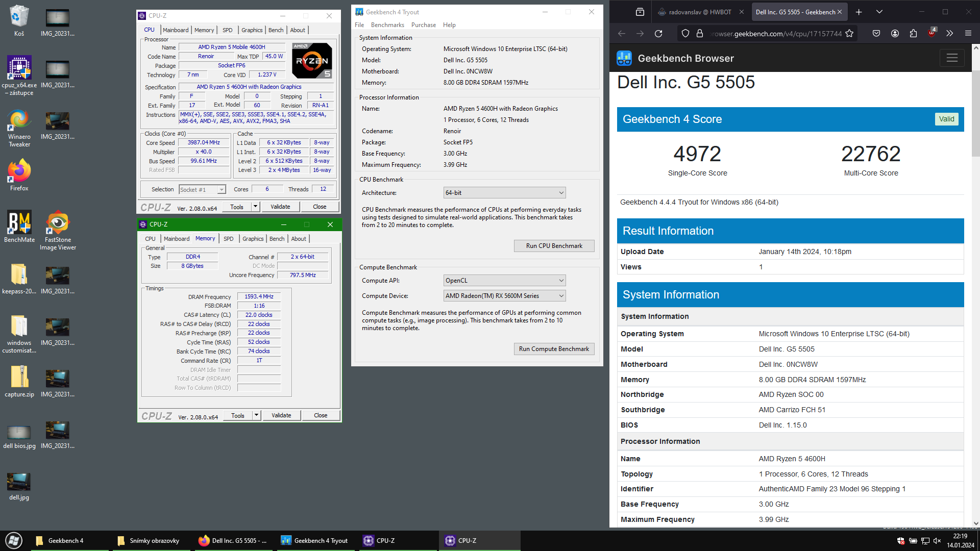Open the Recycle Bin (Koš) desktop icon

click(19, 21)
